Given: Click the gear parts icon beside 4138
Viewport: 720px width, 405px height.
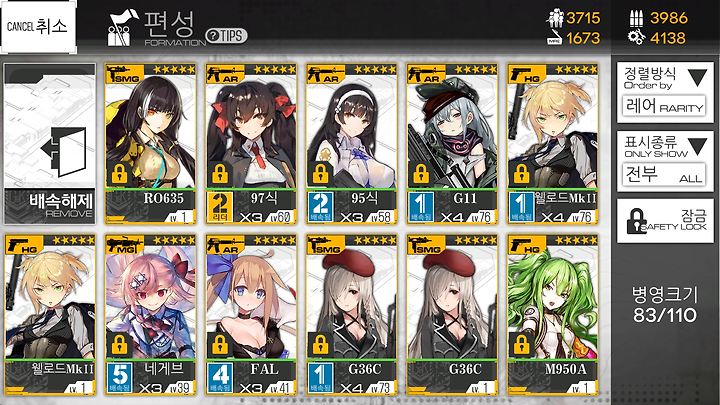Looking at the screenshot, I should (x=636, y=38).
